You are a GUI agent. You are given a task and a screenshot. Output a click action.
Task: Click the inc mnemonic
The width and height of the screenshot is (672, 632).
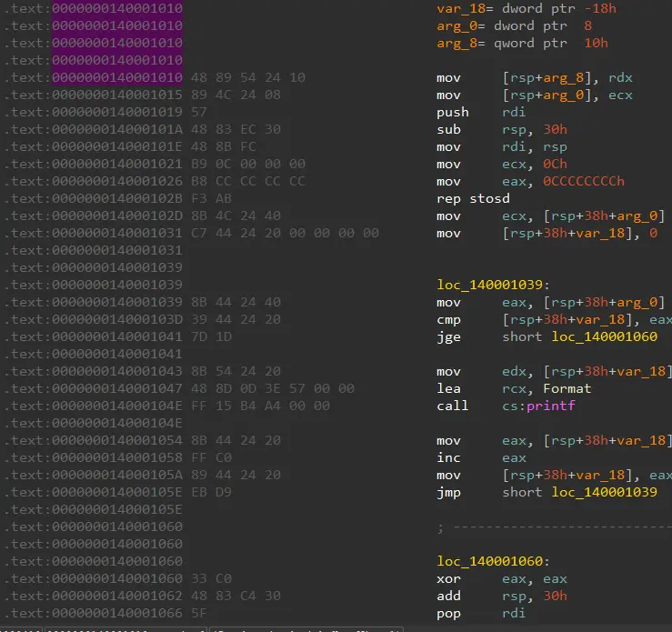[448, 457]
